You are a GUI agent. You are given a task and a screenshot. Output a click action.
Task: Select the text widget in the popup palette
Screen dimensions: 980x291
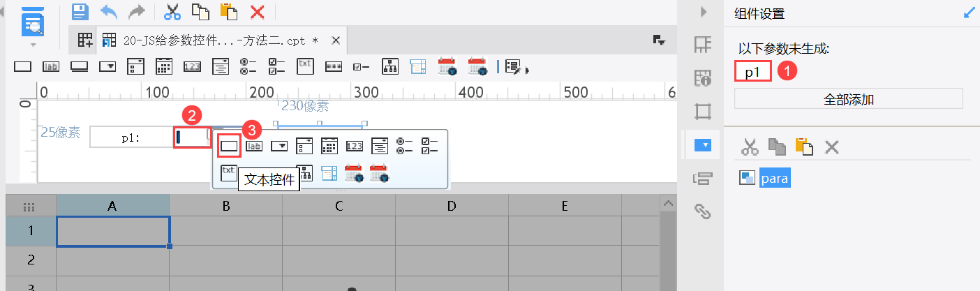click(x=230, y=146)
